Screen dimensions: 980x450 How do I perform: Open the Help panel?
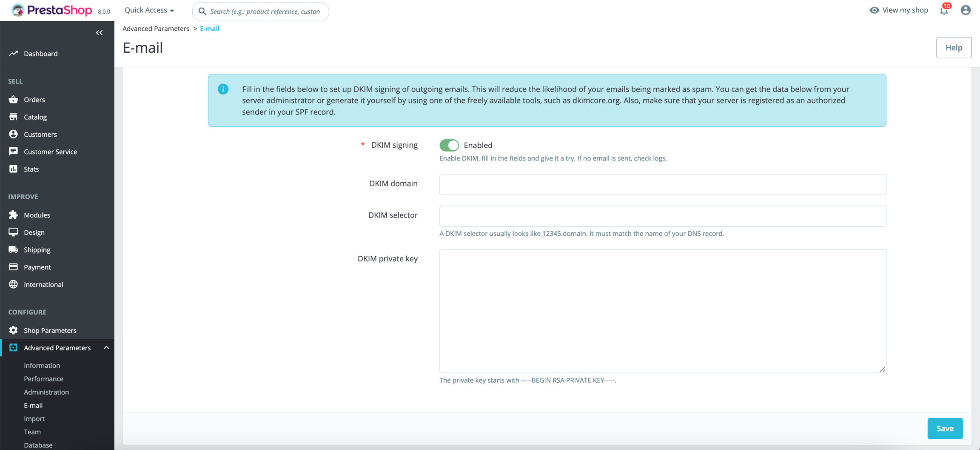tap(954, 48)
